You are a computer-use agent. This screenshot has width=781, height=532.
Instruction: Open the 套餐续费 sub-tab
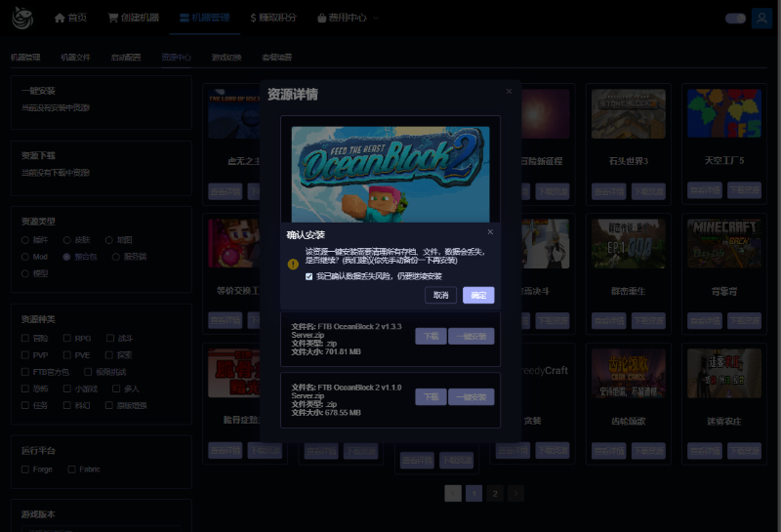click(277, 58)
